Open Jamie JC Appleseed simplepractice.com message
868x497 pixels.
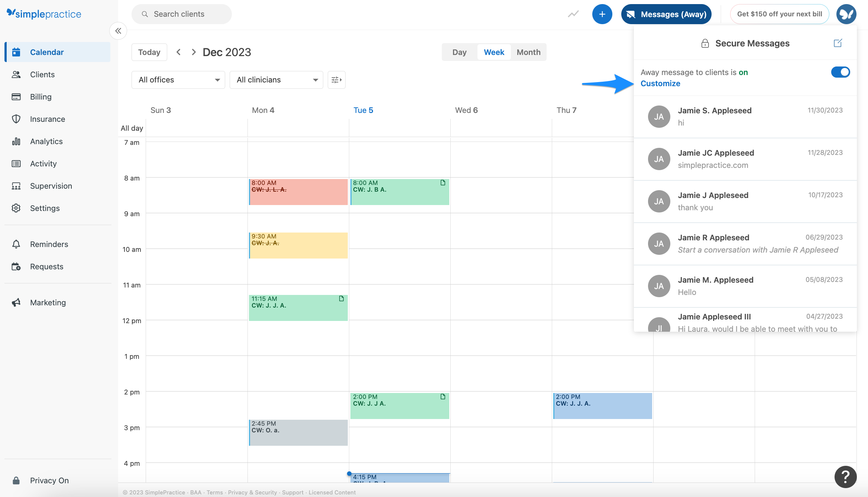745,159
